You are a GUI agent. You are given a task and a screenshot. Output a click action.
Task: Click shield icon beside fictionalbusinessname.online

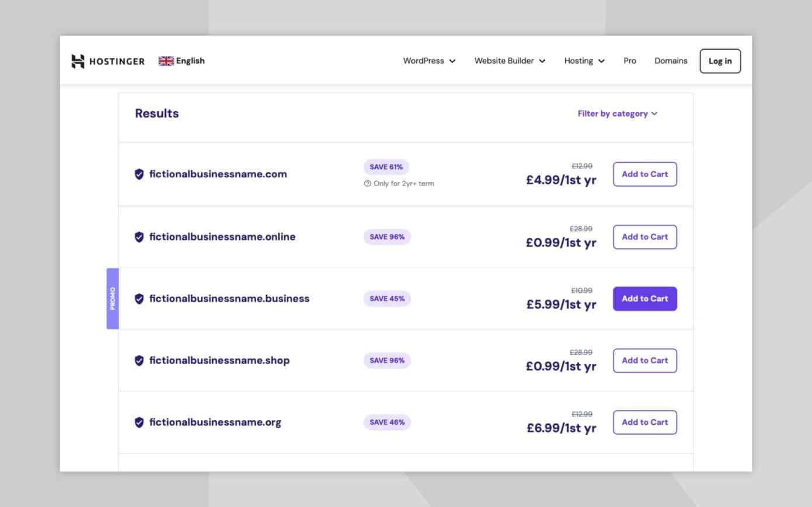pyautogui.click(x=139, y=237)
